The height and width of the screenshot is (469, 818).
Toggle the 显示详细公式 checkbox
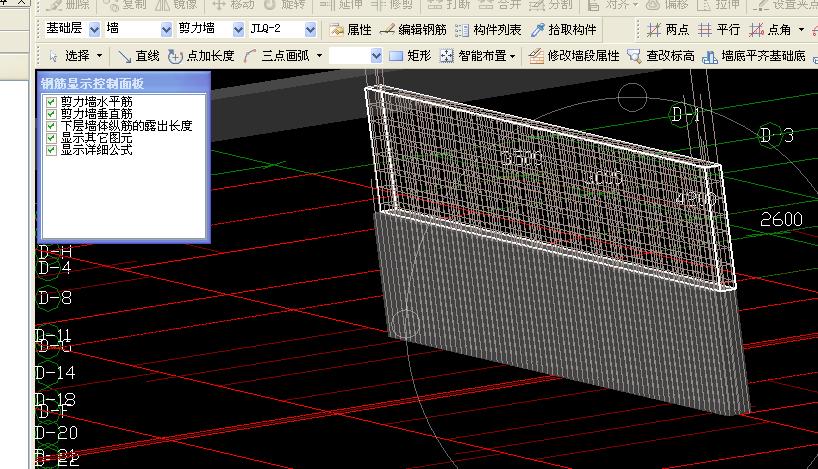(x=51, y=150)
